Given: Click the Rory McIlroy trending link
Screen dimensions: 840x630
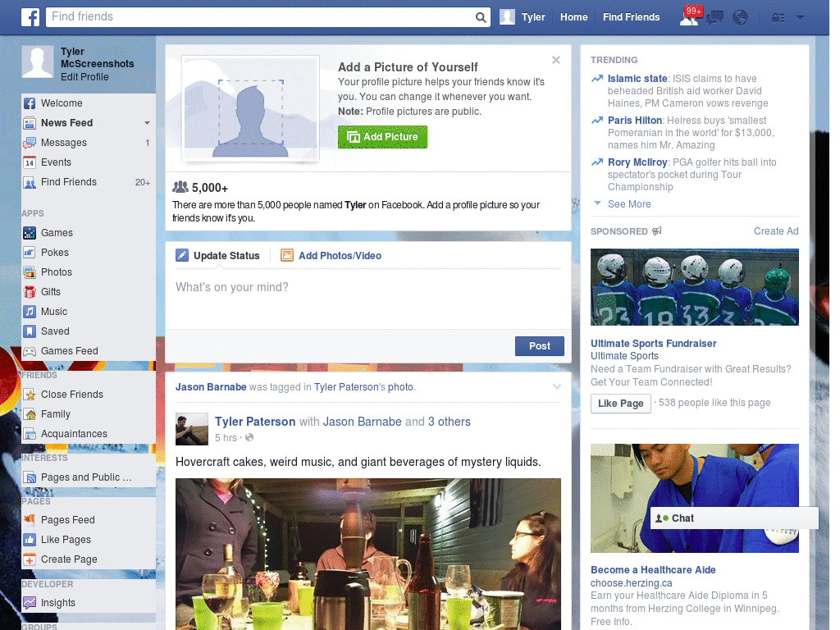Looking at the screenshot, I should click(637, 162).
